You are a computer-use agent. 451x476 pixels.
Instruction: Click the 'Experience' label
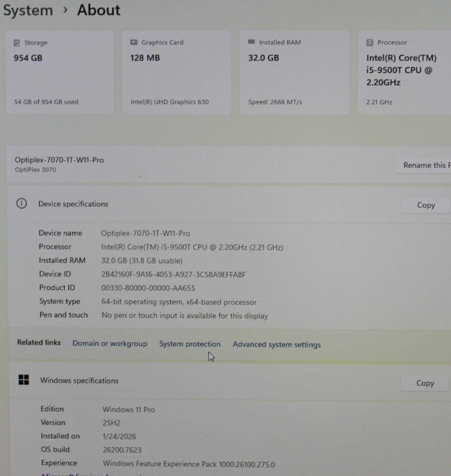click(x=59, y=463)
